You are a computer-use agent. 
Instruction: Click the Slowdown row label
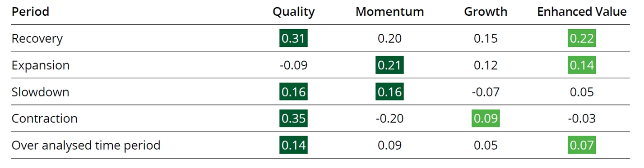pyautogui.click(x=40, y=92)
